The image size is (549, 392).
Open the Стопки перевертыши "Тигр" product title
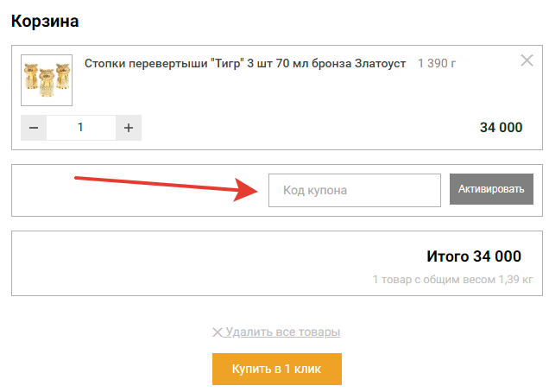point(244,64)
